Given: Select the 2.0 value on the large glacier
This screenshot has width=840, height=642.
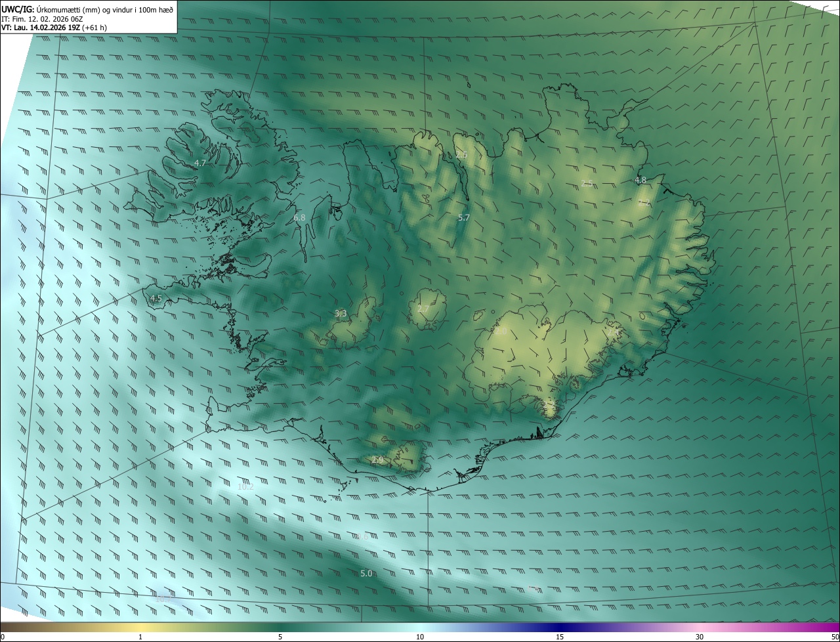Looking at the screenshot, I should pos(501,332).
